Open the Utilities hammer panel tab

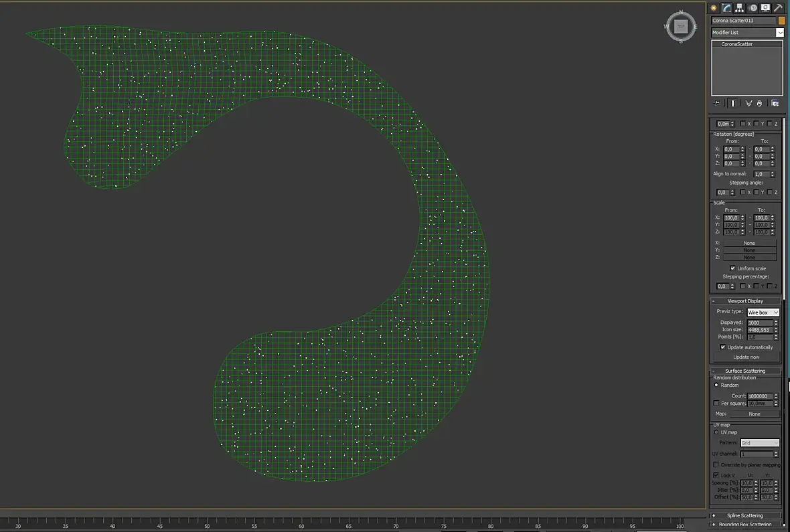tap(779, 7)
